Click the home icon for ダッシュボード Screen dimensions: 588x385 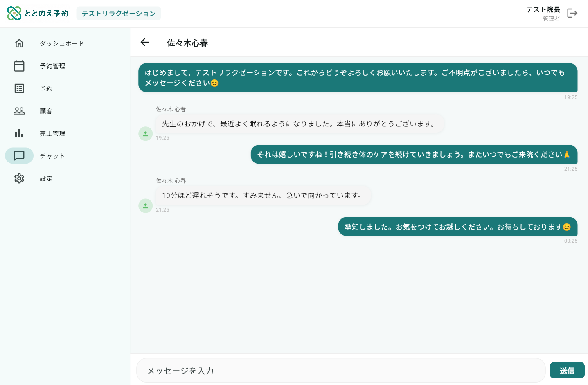(x=19, y=43)
